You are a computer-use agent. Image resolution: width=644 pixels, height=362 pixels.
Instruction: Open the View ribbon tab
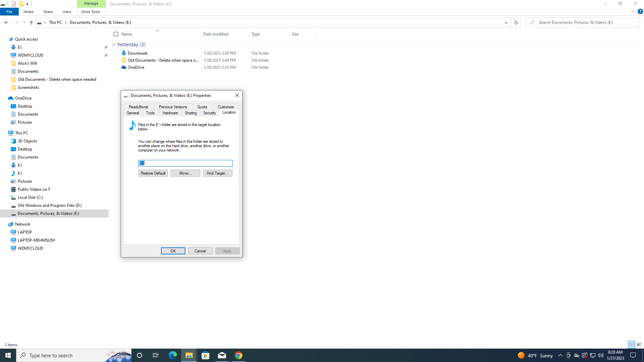(x=67, y=12)
